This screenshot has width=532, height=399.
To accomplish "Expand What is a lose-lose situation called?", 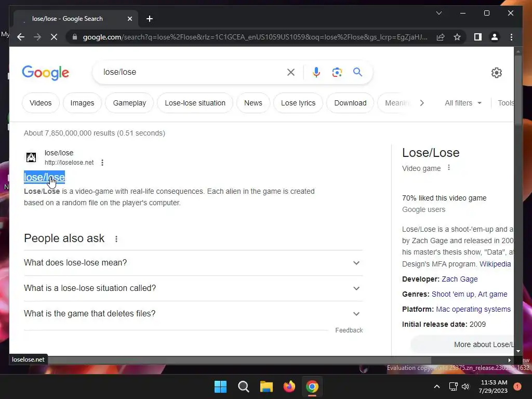I will pyautogui.click(x=193, y=288).
